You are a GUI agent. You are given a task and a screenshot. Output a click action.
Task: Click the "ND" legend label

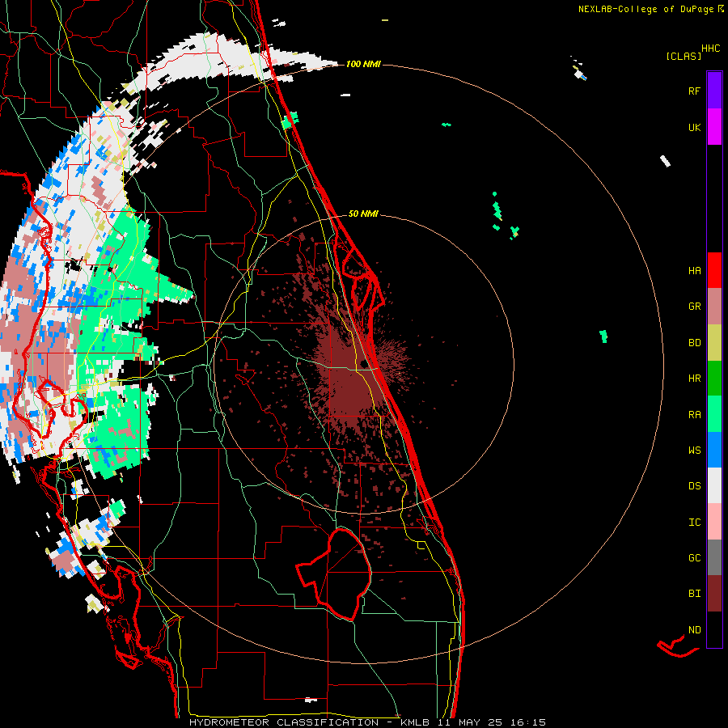click(694, 629)
